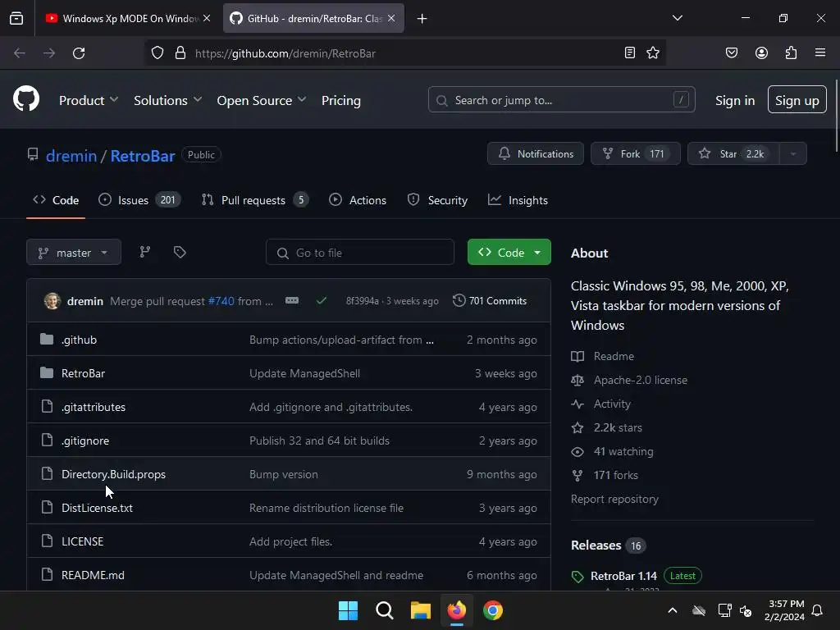This screenshot has height=630, width=840.
Task: Switch to the Actions tab
Action: coord(358,200)
